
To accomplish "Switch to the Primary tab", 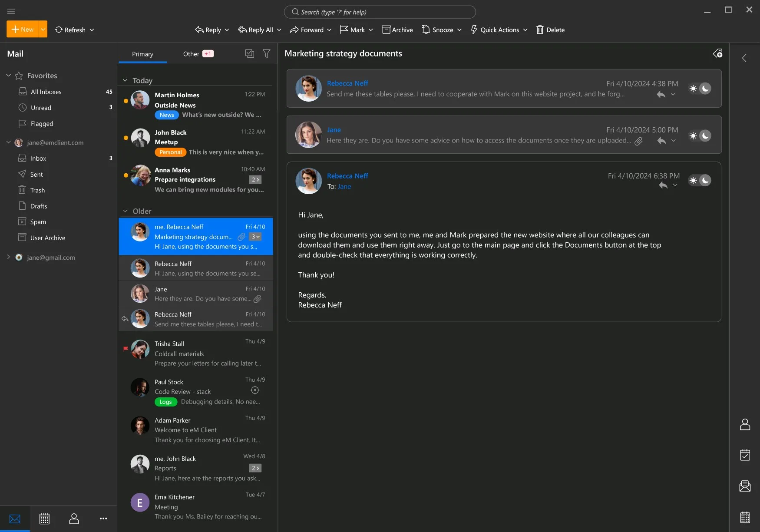I will tap(142, 54).
